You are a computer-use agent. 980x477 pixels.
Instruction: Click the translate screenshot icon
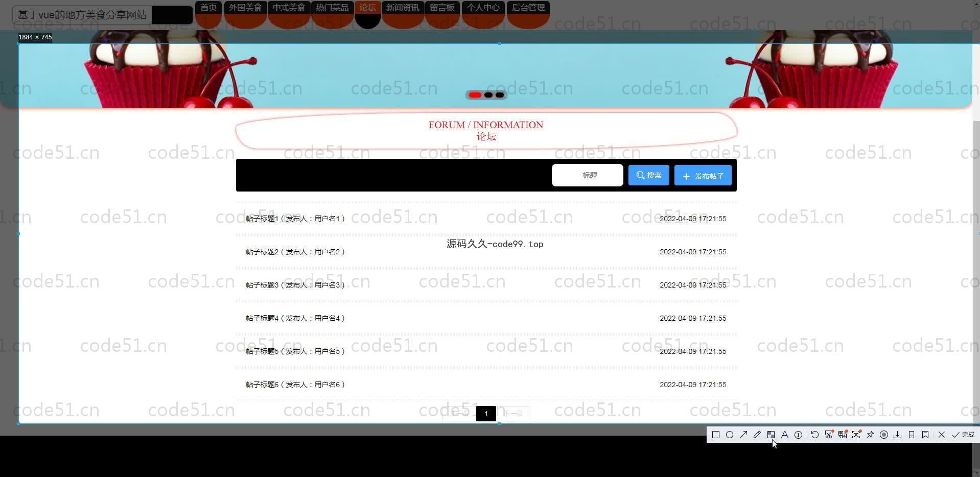tap(843, 435)
